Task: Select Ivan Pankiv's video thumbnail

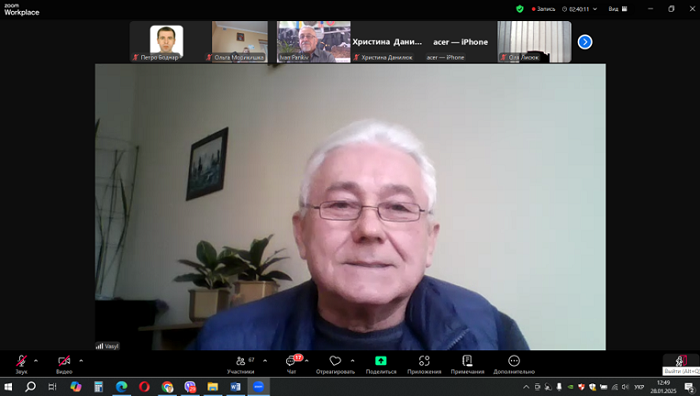Action: [313, 42]
